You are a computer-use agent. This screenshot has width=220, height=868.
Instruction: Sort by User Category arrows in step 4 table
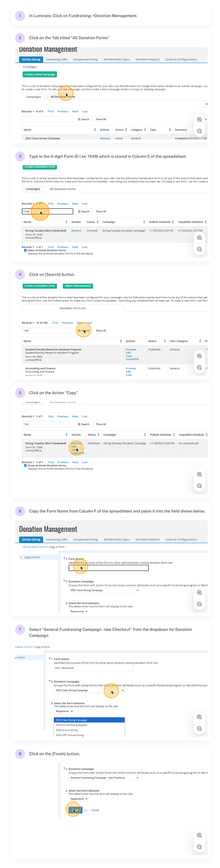pos(200,341)
